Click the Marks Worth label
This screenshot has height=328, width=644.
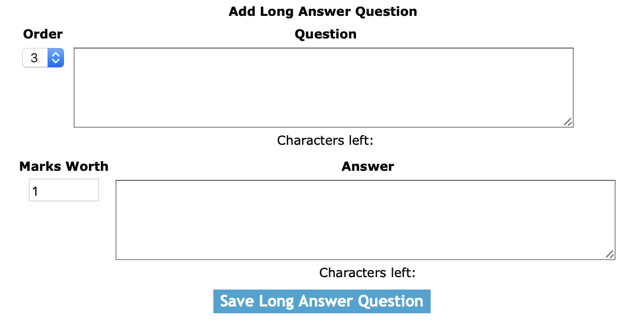click(64, 166)
